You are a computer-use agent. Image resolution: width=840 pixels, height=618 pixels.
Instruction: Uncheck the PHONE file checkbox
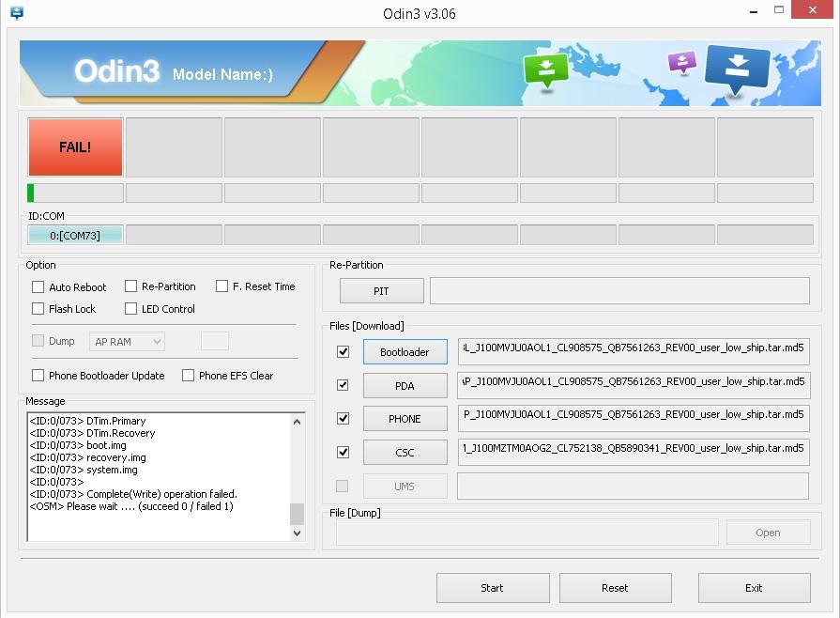point(343,419)
